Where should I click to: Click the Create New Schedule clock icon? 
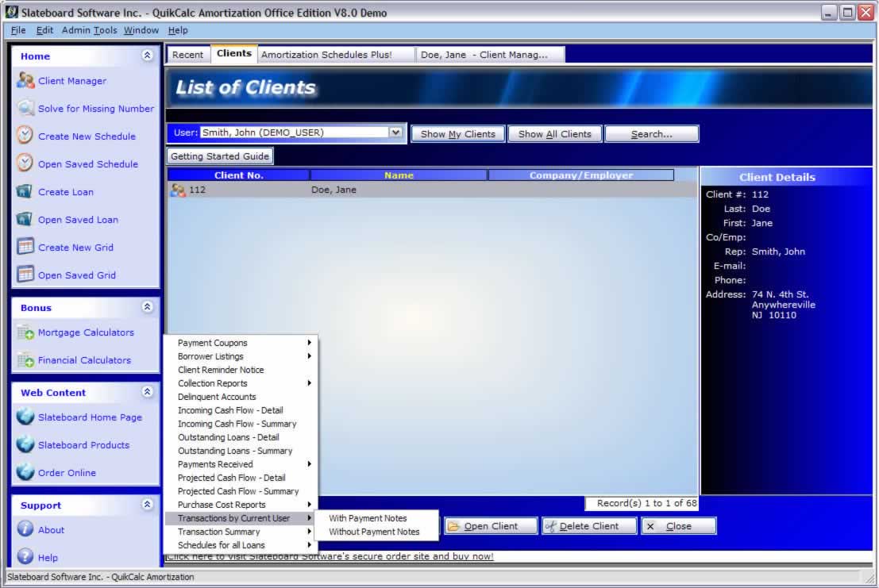tap(25, 136)
